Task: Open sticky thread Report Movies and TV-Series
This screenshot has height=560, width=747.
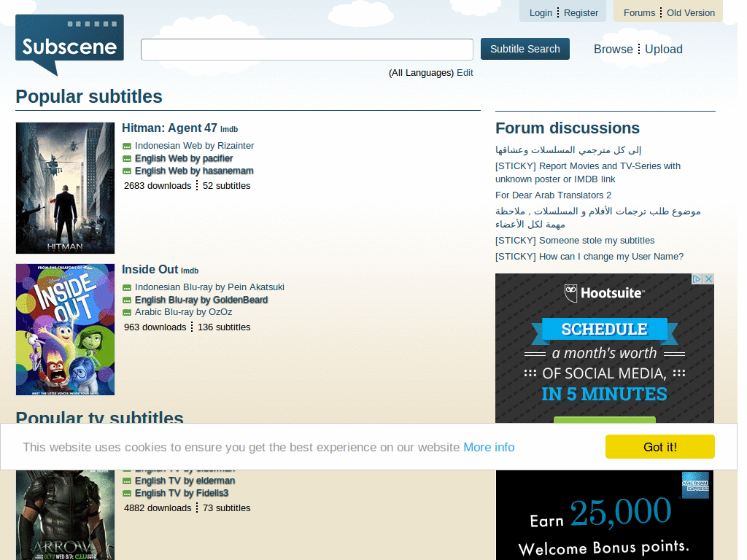Action: [x=588, y=172]
